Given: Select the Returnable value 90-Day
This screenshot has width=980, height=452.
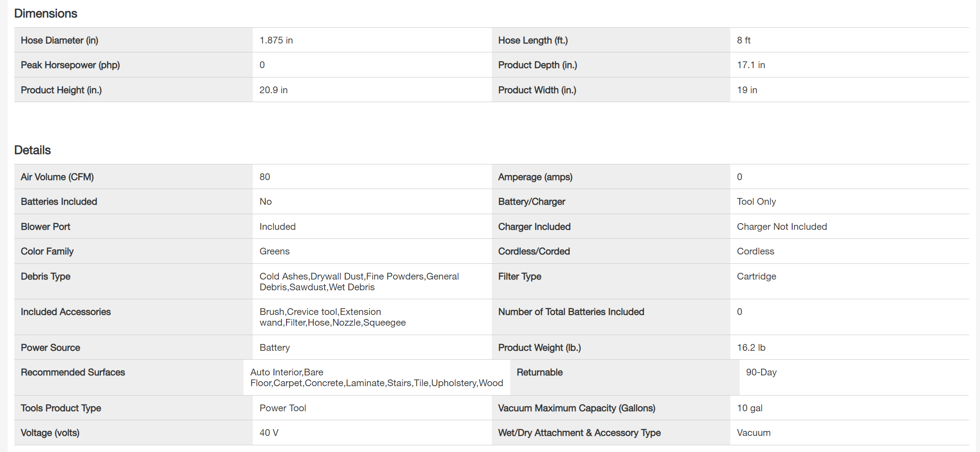Looking at the screenshot, I should tap(761, 372).
